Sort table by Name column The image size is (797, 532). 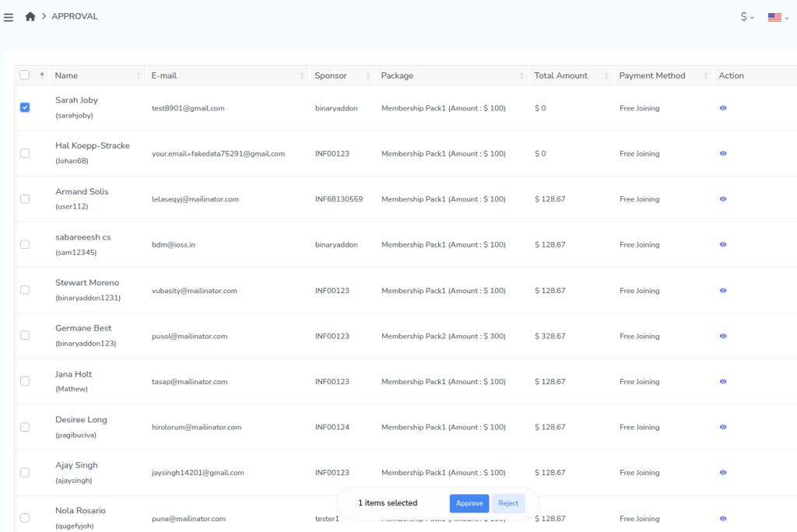pos(66,75)
